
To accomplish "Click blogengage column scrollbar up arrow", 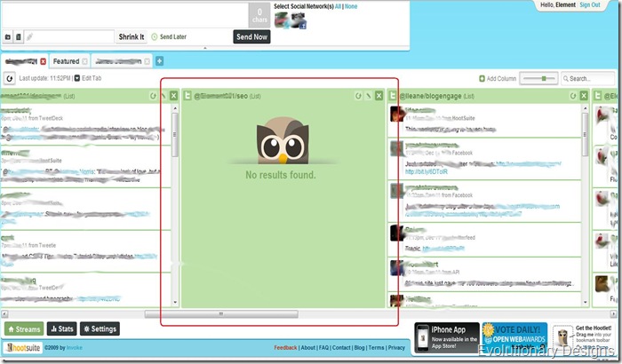I will point(585,108).
